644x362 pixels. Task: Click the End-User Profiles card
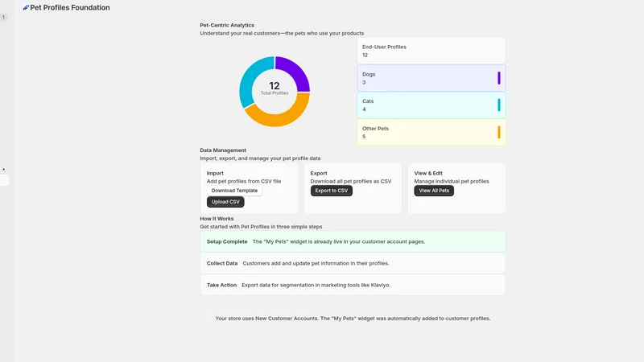(x=431, y=51)
